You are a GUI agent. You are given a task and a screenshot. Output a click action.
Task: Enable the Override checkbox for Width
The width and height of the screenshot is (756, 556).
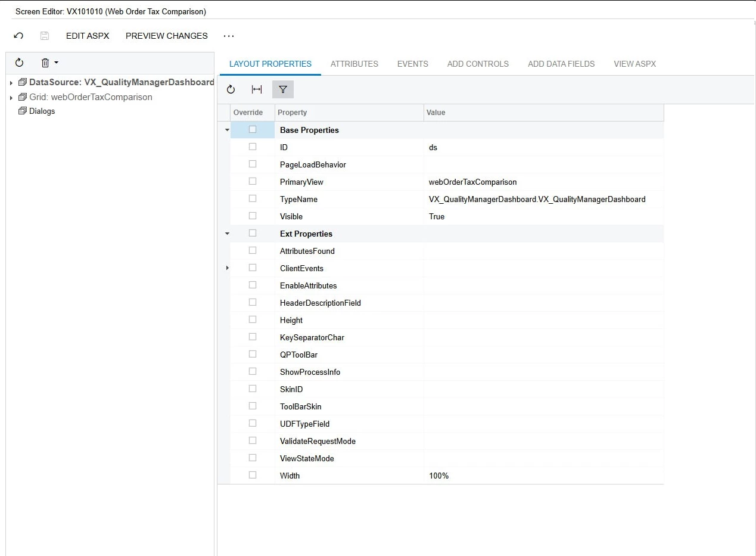click(x=253, y=475)
